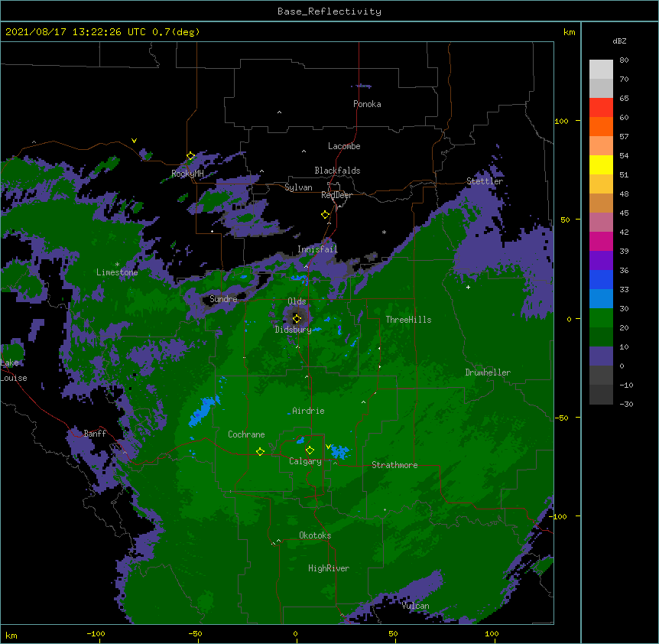The height and width of the screenshot is (644, 659).
Task: Click the Banff label
Action: pyautogui.click(x=95, y=434)
